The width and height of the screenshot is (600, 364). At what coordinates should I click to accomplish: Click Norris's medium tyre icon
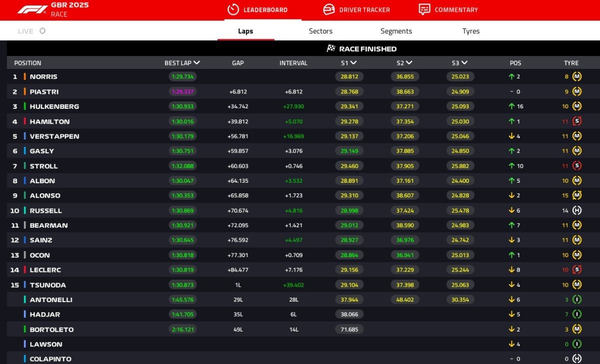(x=577, y=77)
